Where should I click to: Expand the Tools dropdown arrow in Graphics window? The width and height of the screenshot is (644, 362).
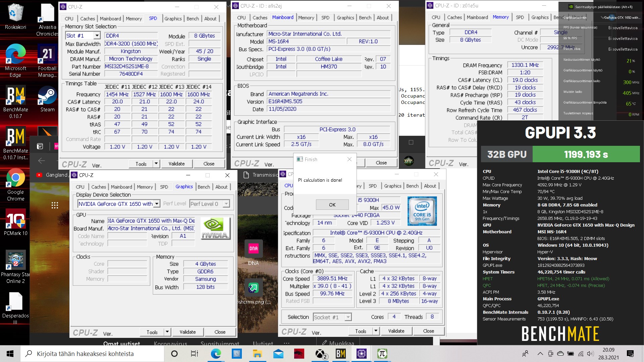167,332
